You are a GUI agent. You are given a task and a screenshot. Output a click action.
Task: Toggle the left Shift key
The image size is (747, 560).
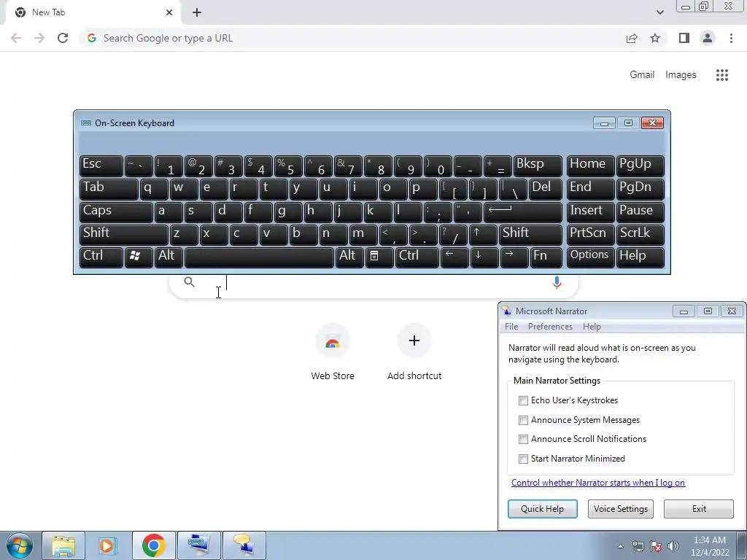coord(123,235)
